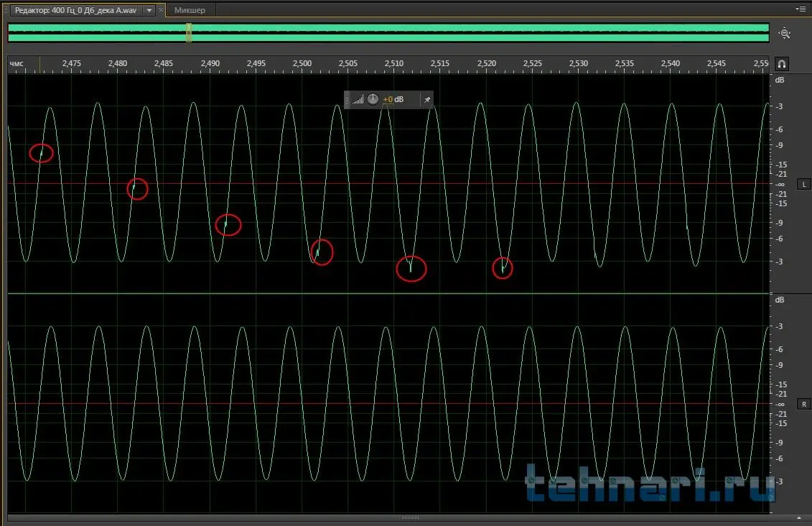Screen dimensions: 812x526
Task: Click the HUD volume ramp icon
Action: click(358, 99)
